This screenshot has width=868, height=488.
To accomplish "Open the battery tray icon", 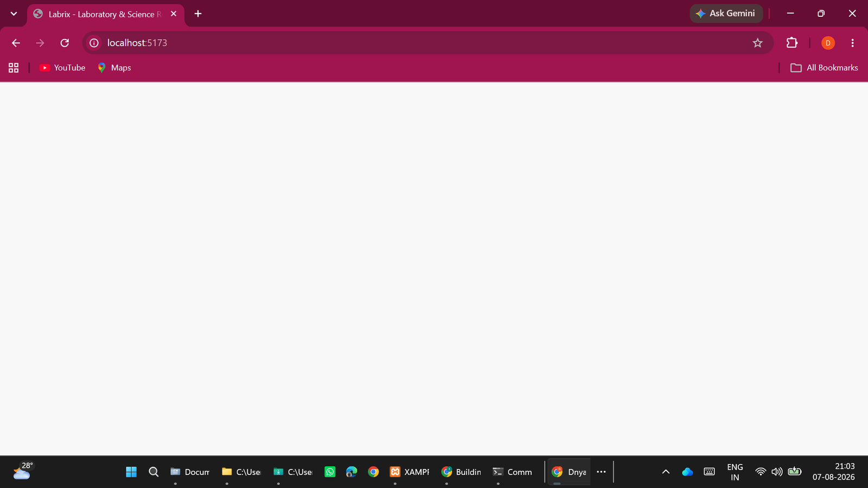I will (795, 472).
